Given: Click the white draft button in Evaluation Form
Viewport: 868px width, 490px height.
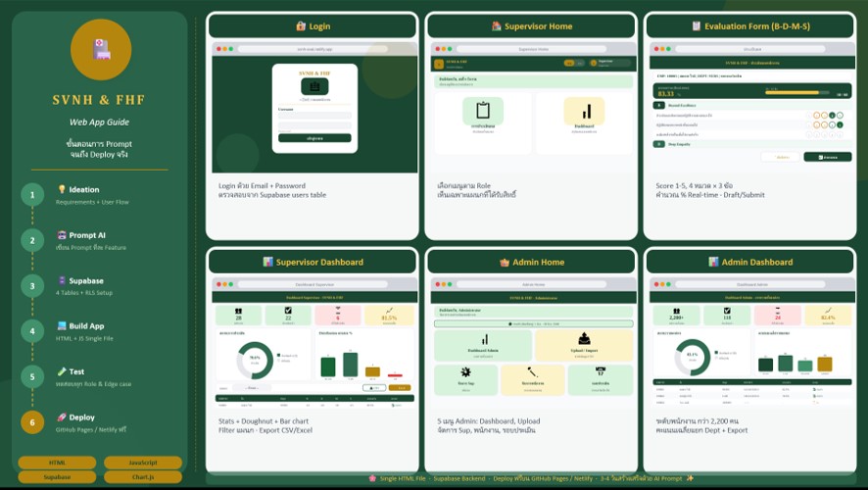Looking at the screenshot, I should click(x=780, y=157).
